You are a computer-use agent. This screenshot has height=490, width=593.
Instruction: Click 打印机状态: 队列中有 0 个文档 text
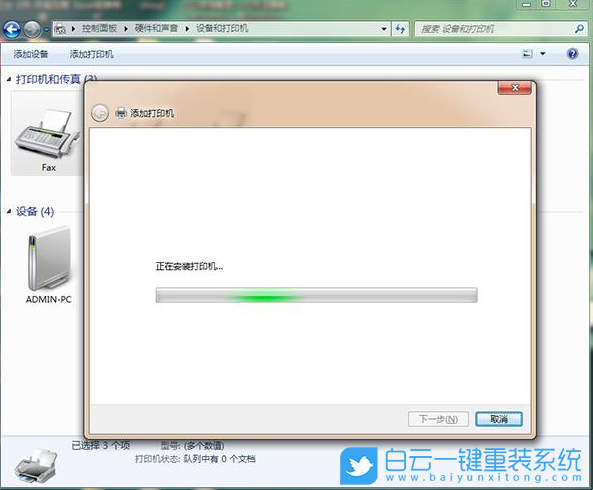tap(195, 459)
